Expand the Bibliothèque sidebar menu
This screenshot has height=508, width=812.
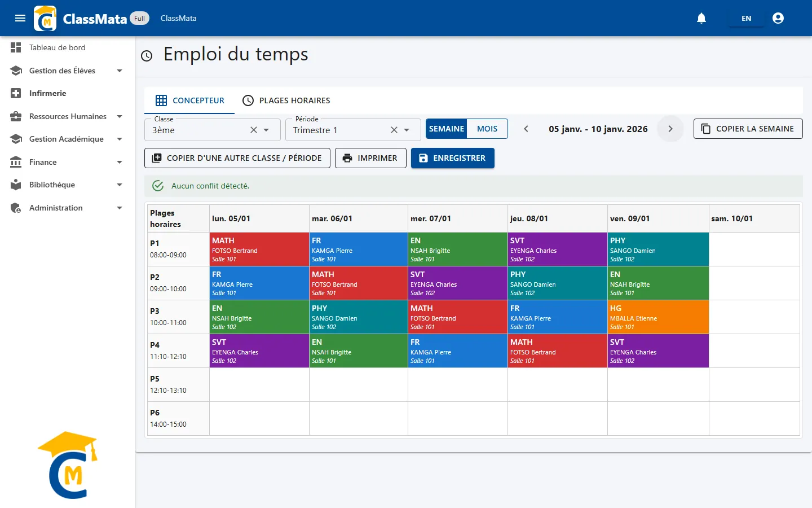coord(68,185)
